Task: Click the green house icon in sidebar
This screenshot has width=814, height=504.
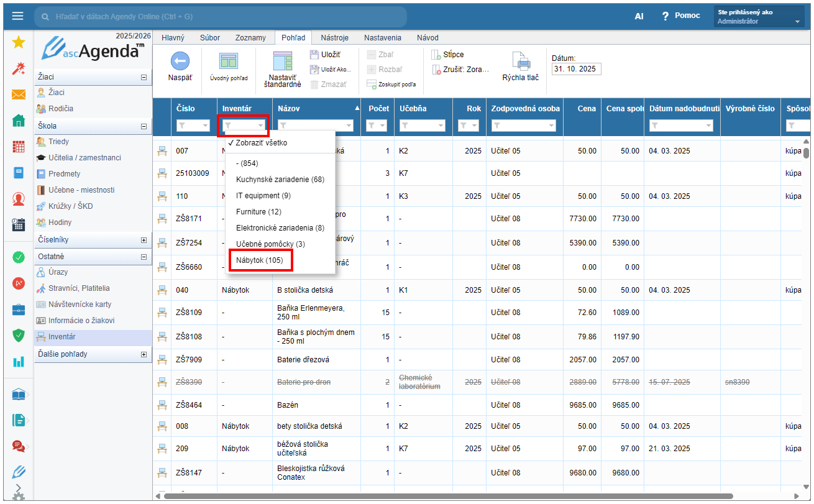Action: (x=19, y=121)
